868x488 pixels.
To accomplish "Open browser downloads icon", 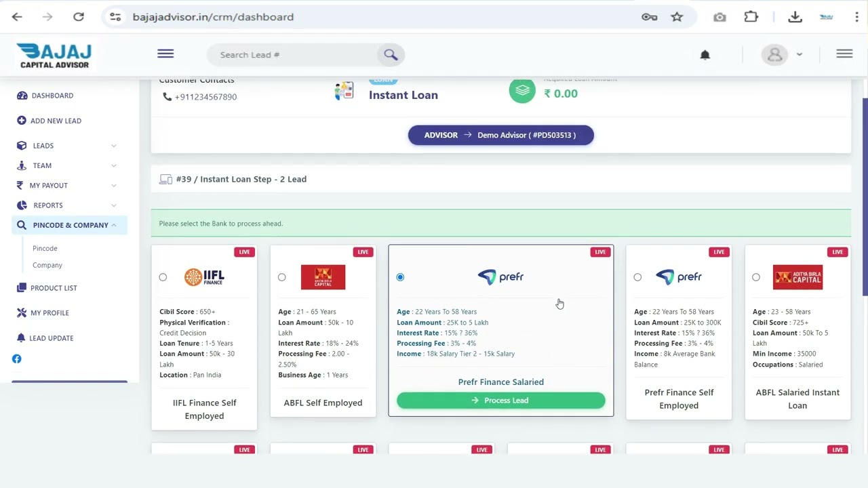I will point(795,17).
